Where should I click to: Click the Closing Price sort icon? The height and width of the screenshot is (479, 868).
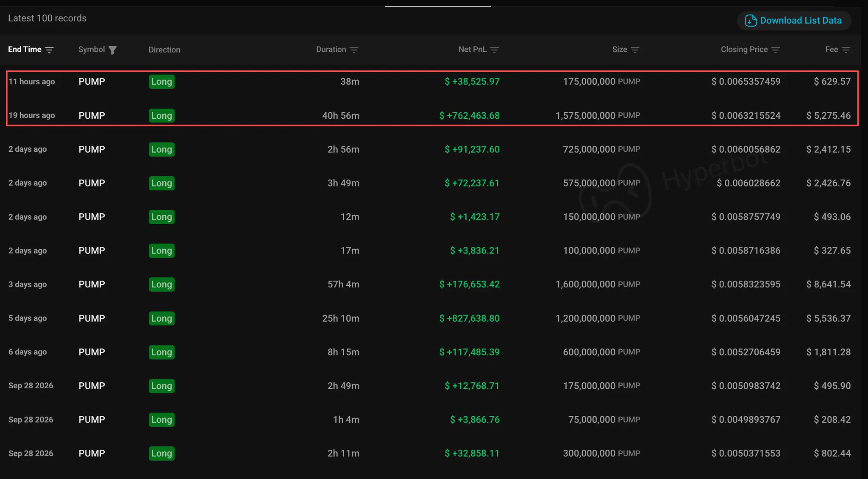tap(776, 50)
